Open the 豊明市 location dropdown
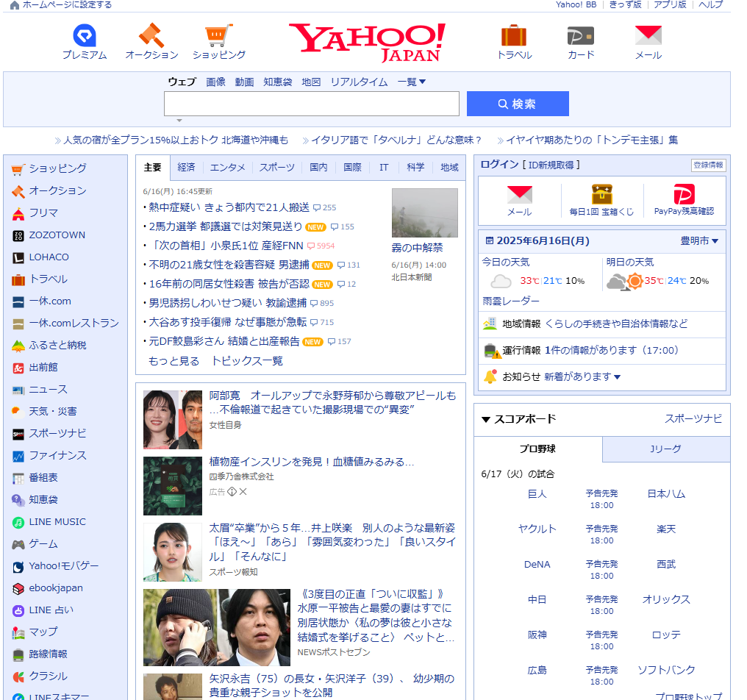Viewport: 747px width, 700px height. (699, 240)
